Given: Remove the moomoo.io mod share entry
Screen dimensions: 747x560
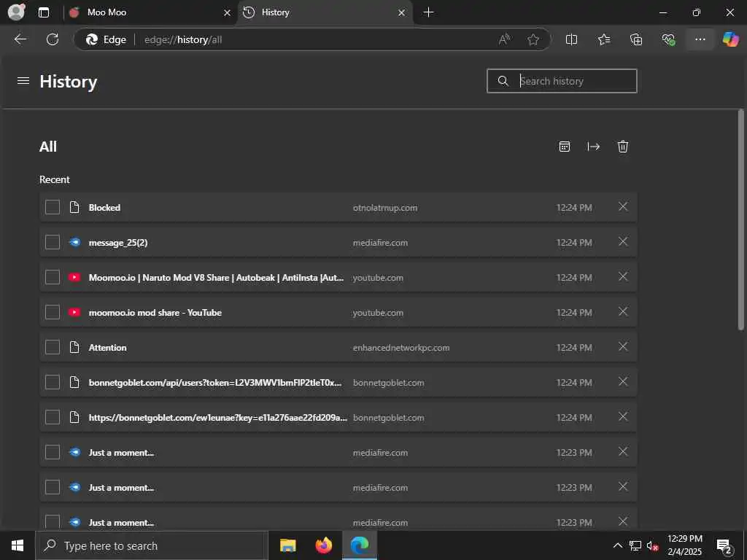Looking at the screenshot, I should (623, 312).
